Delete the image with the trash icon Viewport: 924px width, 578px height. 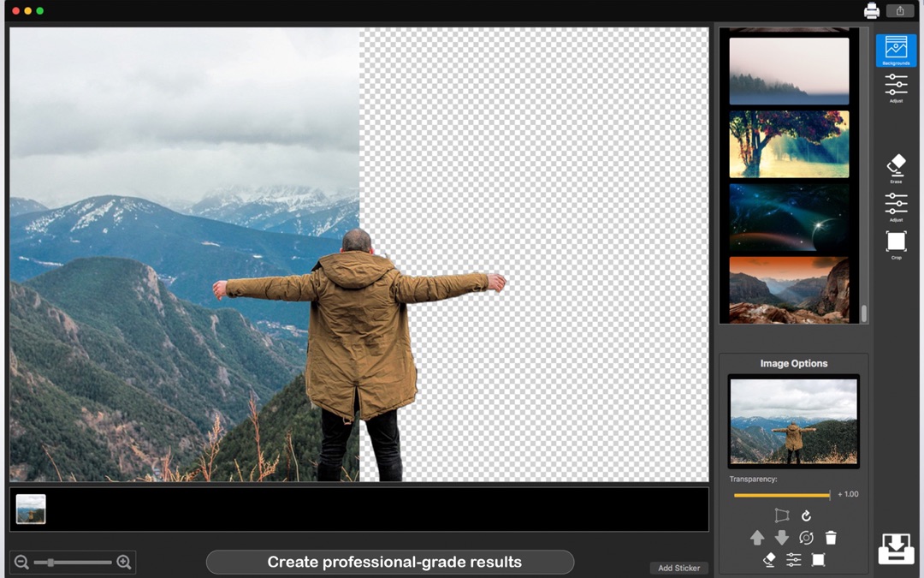[831, 537]
